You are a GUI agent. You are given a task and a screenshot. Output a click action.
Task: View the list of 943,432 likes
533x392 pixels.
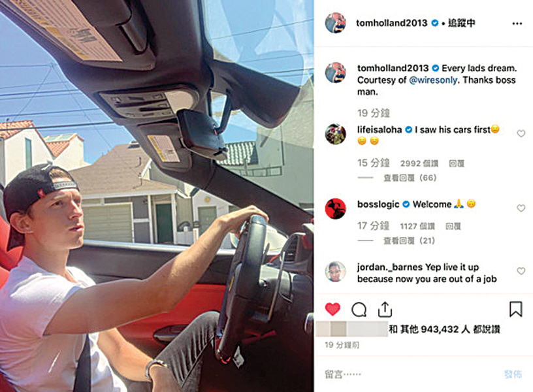point(444,329)
